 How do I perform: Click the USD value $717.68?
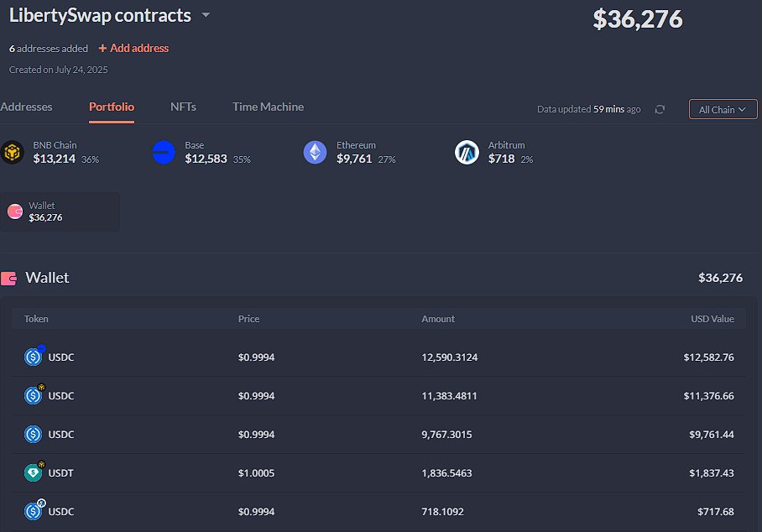click(x=716, y=512)
